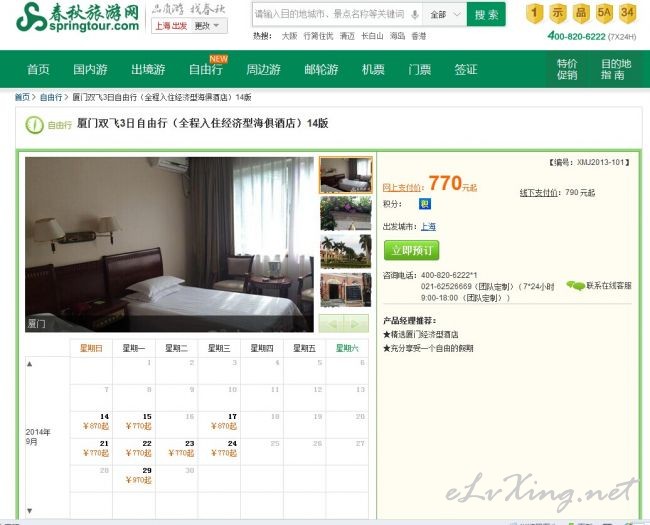Viewport: 650px width, 525px height.
Task: Expand the 全部 search category dropdown
Action: tap(444, 15)
